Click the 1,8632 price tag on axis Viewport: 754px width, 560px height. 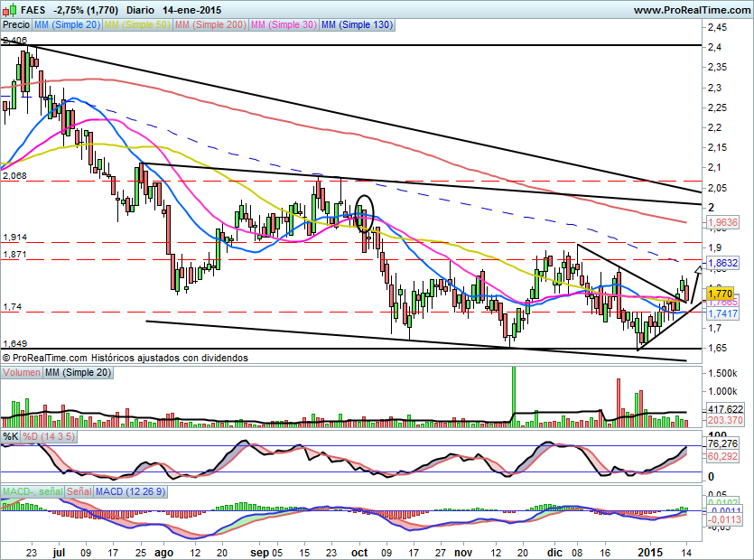coord(723,263)
